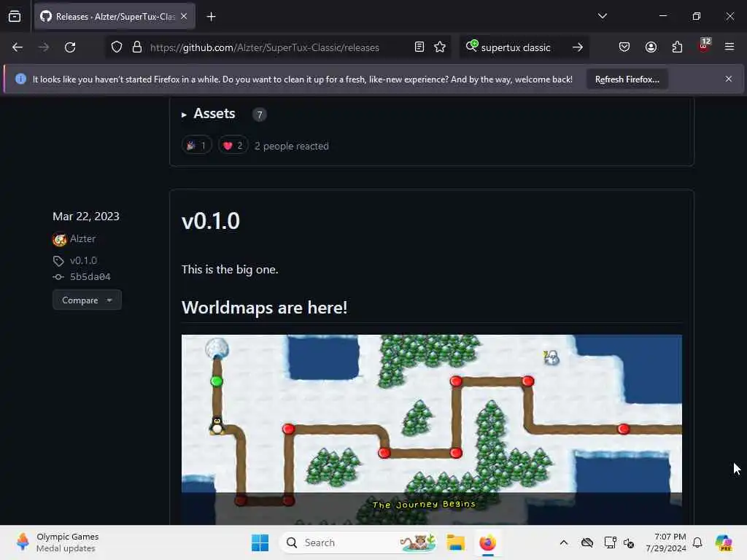Show hidden system tray icons
Screen dimensions: 747x560
564,542
